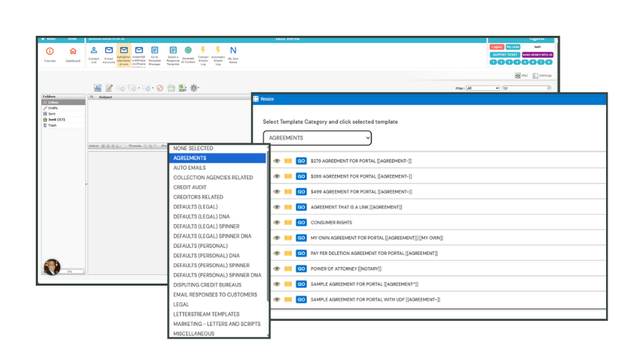Preview Power of Attorney template eye
Image resolution: width=644 pixels, height=358 pixels.
277,268
